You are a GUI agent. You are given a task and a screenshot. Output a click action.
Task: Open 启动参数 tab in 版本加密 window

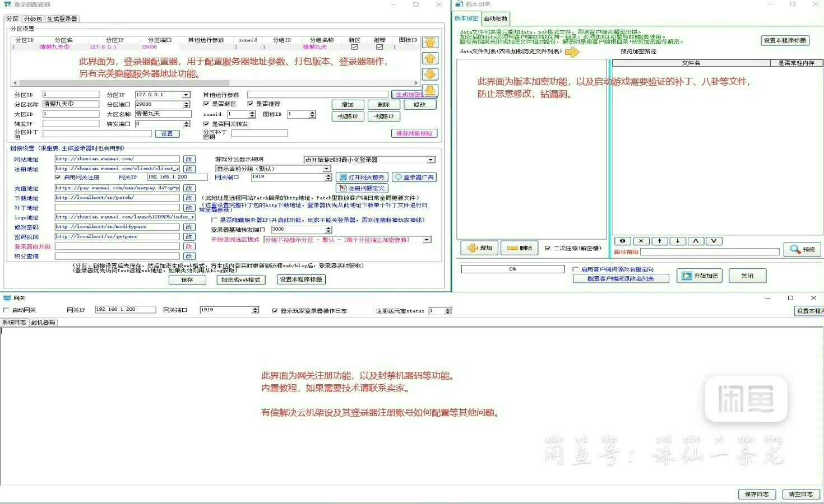(x=496, y=18)
